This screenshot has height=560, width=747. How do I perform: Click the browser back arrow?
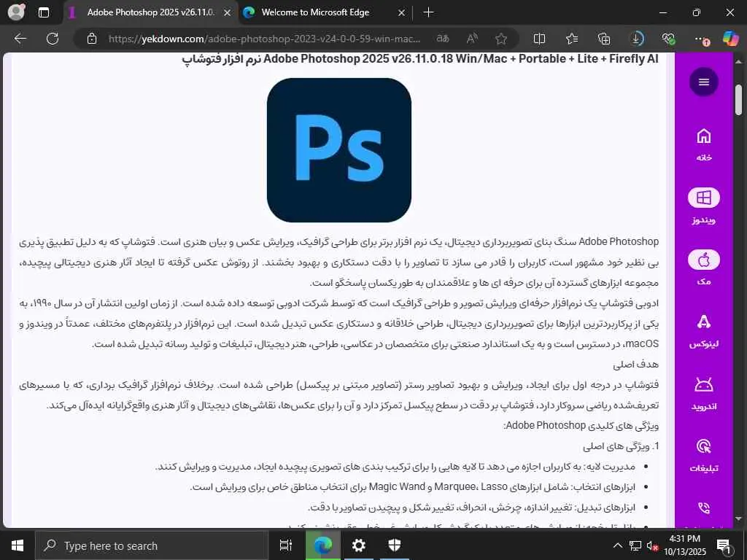coord(20,39)
